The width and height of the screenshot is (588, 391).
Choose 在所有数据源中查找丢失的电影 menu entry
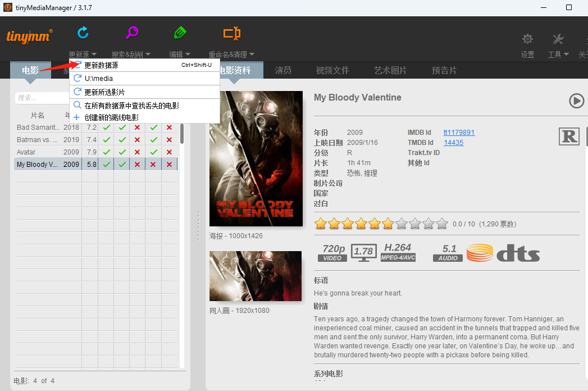(144, 106)
